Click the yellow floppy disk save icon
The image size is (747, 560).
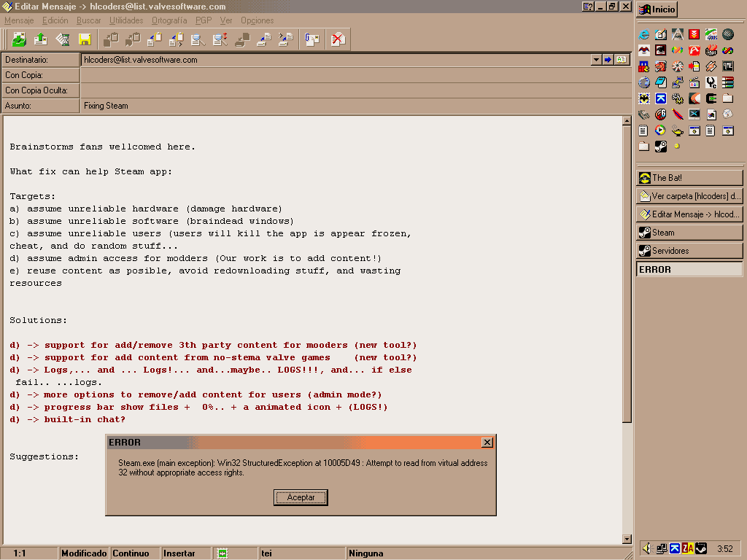click(x=85, y=39)
